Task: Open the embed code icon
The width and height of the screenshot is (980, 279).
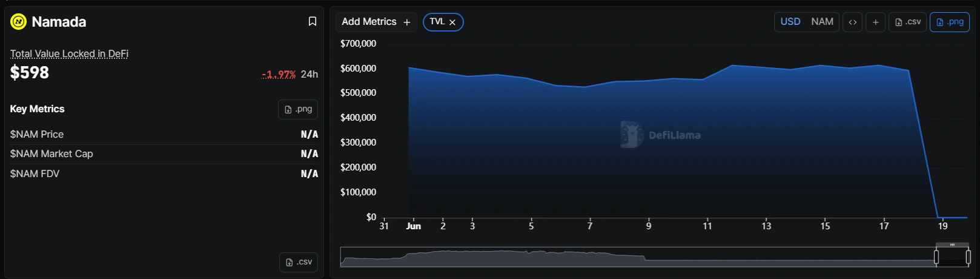Action: pyautogui.click(x=853, y=22)
